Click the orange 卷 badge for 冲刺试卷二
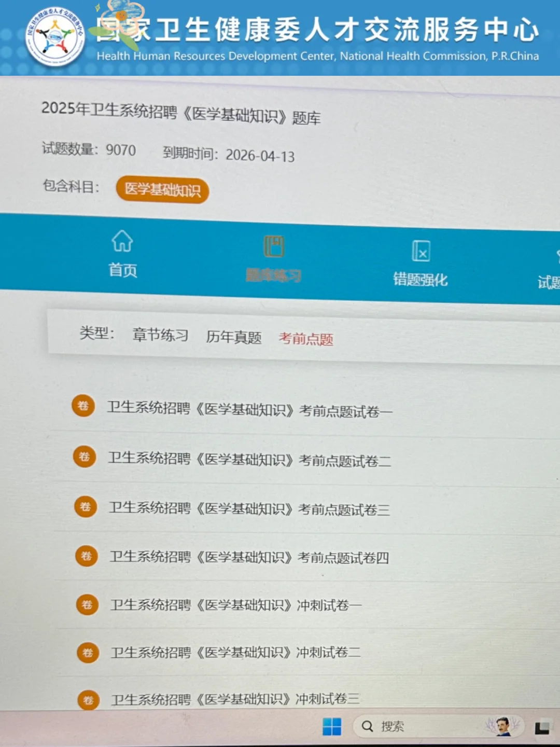Image resolution: width=560 pixels, height=747 pixels. (88, 653)
